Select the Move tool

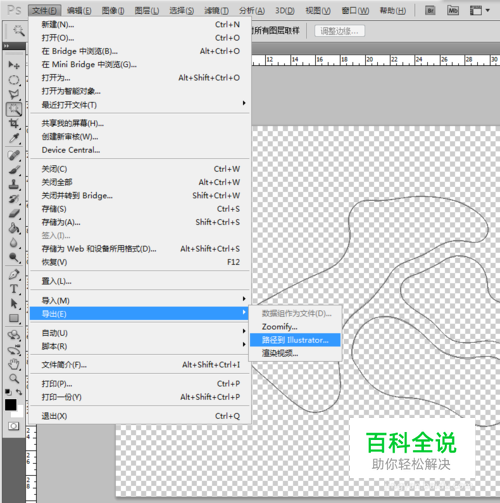pyautogui.click(x=14, y=65)
